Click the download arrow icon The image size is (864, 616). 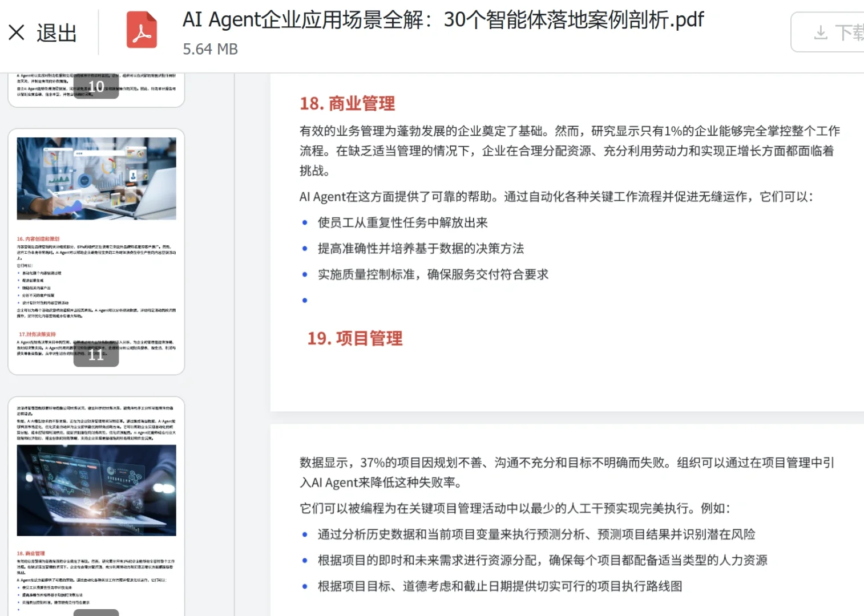point(821,33)
